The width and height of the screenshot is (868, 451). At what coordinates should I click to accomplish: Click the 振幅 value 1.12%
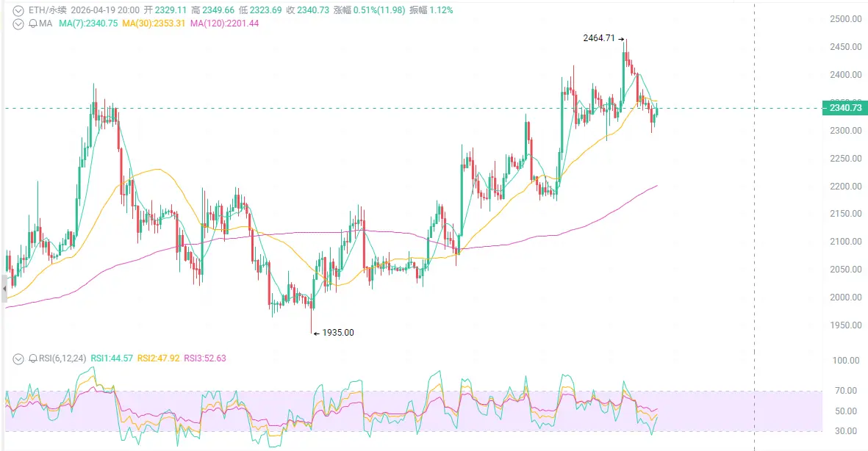[441, 10]
